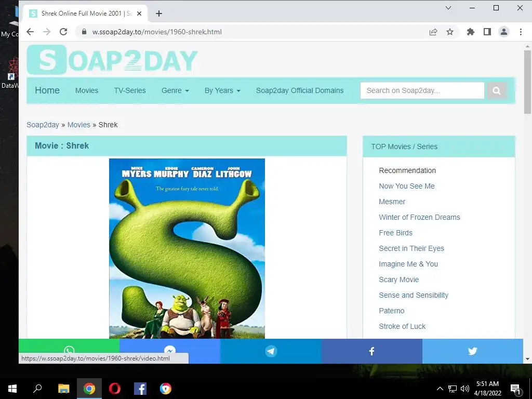Viewport: 532px width, 399px height.
Task: Expand the By Years dropdown
Action: point(222,90)
